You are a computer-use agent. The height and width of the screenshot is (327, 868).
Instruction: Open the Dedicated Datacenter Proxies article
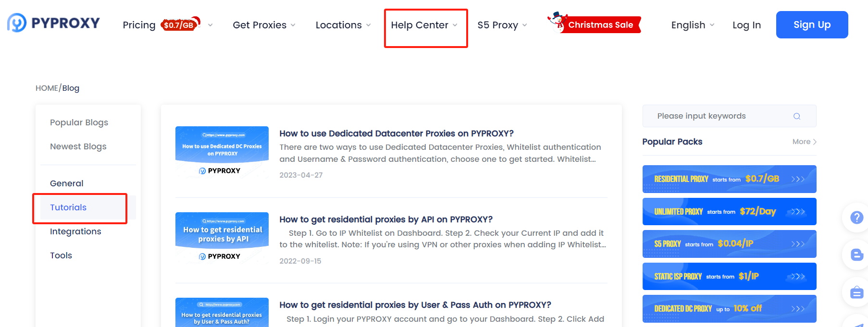pyautogui.click(x=397, y=133)
